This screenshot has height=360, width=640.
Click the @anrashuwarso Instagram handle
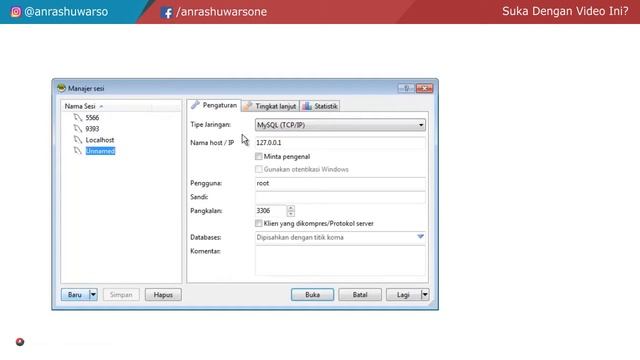point(66,11)
